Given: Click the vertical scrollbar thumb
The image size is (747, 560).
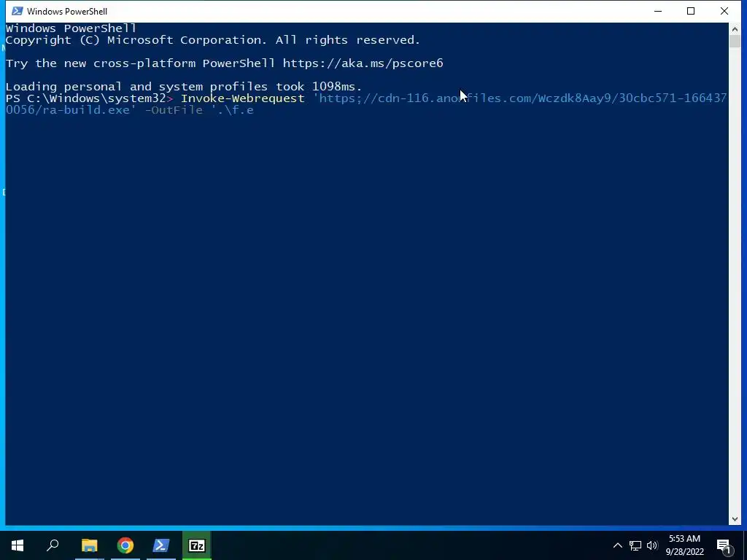Looking at the screenshot, I should pyautogui.click(x=735, y=42).
